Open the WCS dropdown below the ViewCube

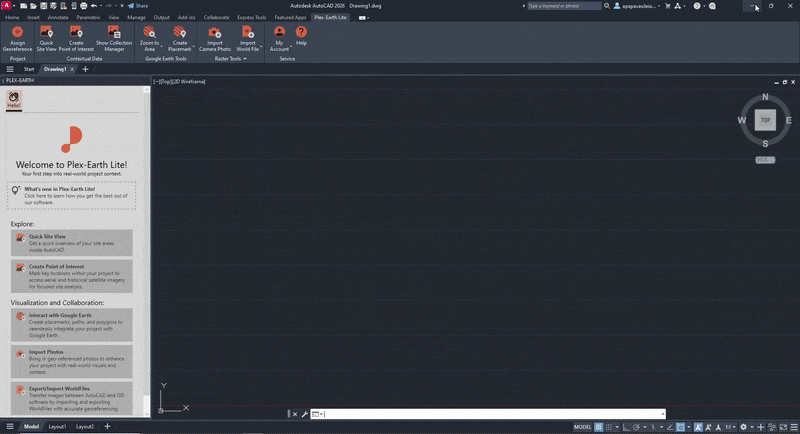coord(765,160)
